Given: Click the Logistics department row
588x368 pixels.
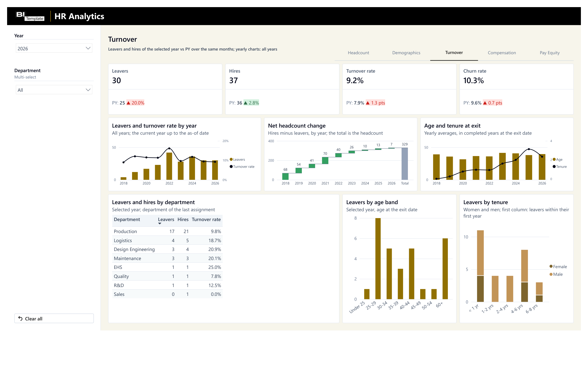Looking at the screenshot, I should [x=167, y=240].
